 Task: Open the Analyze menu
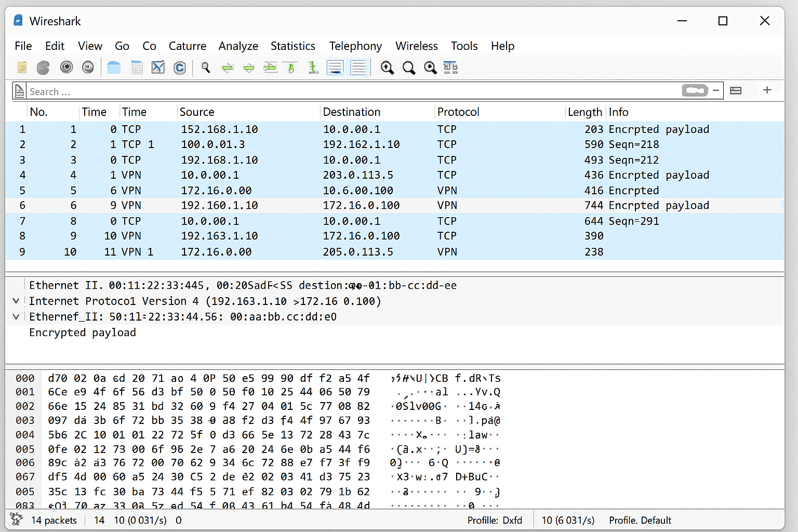238,46
